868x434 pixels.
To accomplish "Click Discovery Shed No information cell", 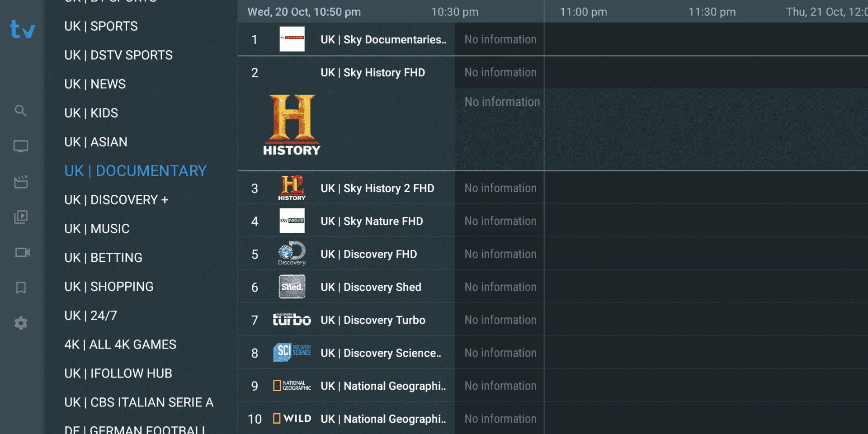I will tap(500, 287).
